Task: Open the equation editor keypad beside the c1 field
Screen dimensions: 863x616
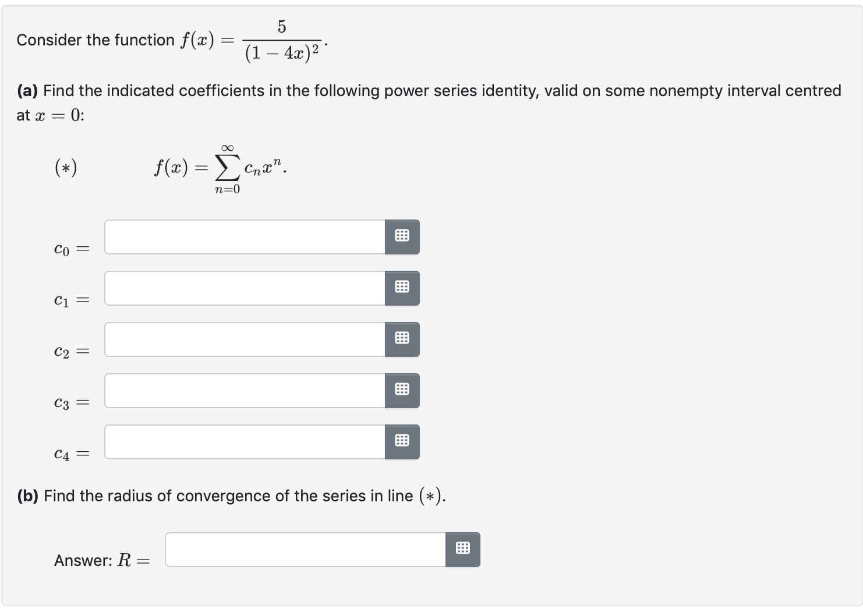Action: [402, 288]
